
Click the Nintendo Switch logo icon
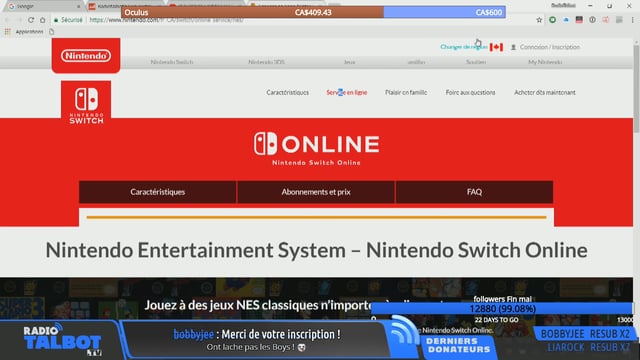pyautogui.click(x=86, y=103)
